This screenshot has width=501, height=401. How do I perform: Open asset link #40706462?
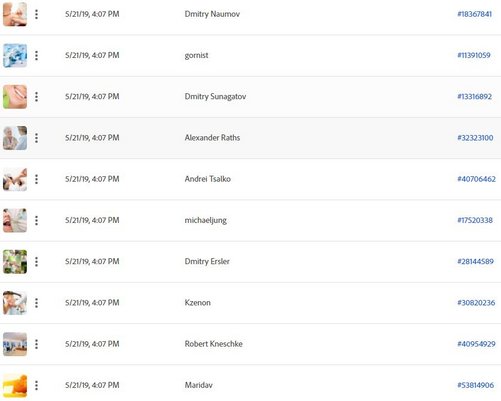tap(476, 179)
